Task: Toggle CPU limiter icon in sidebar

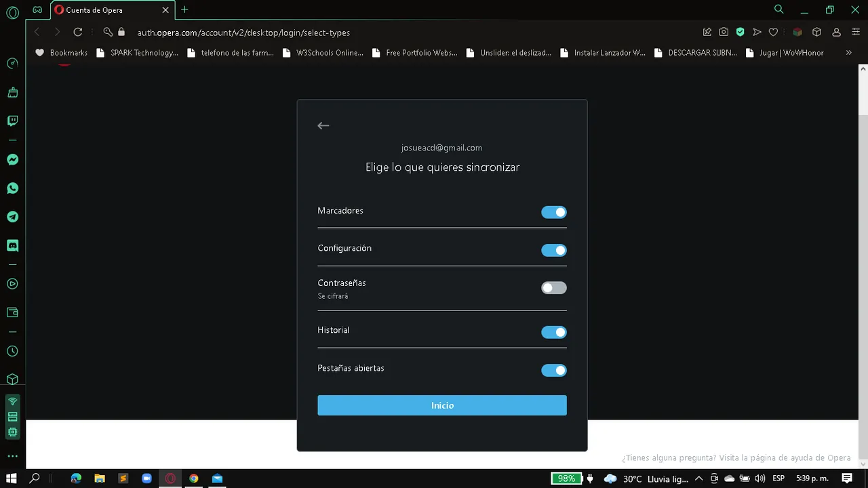Action: tap(12, 432)
